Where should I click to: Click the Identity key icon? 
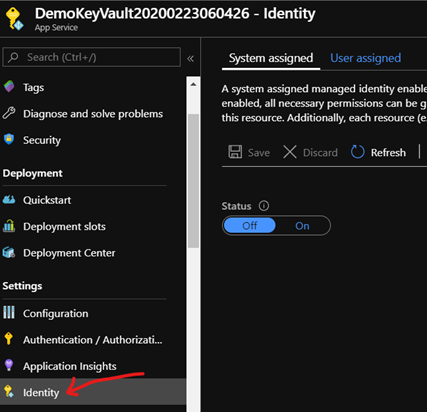point(9,391)
